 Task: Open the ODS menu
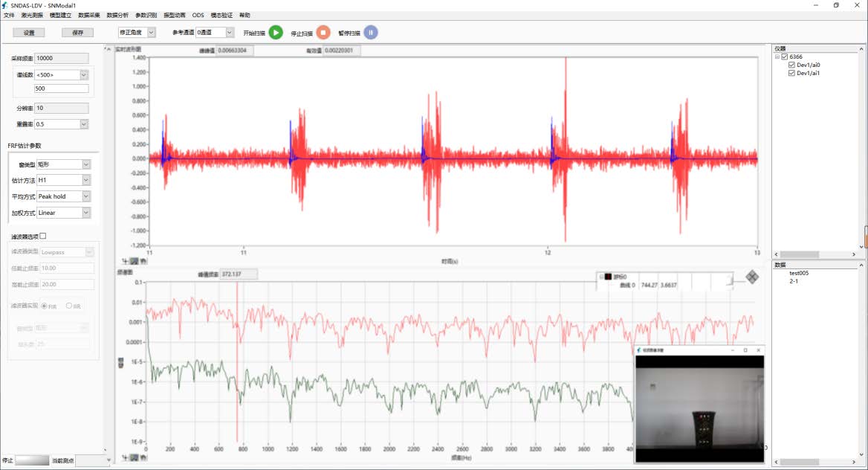198,15
